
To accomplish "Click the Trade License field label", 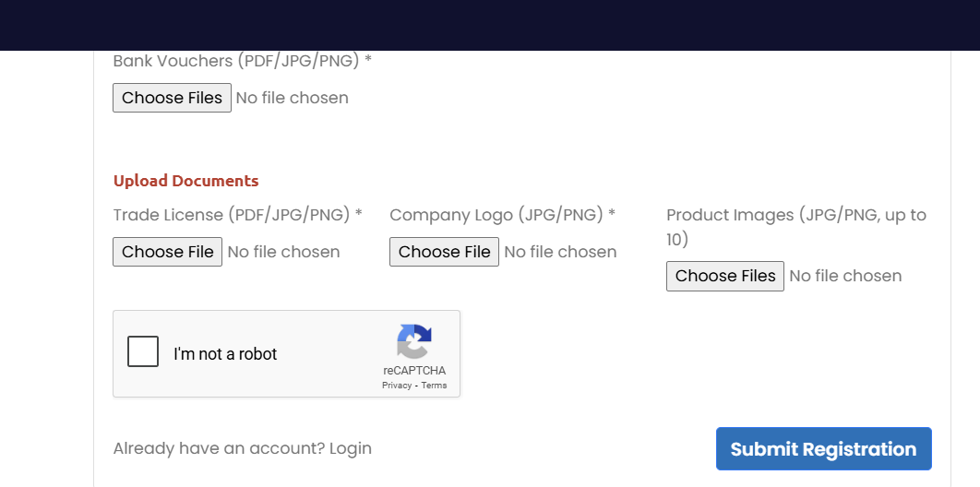I will tap(237, 215).
